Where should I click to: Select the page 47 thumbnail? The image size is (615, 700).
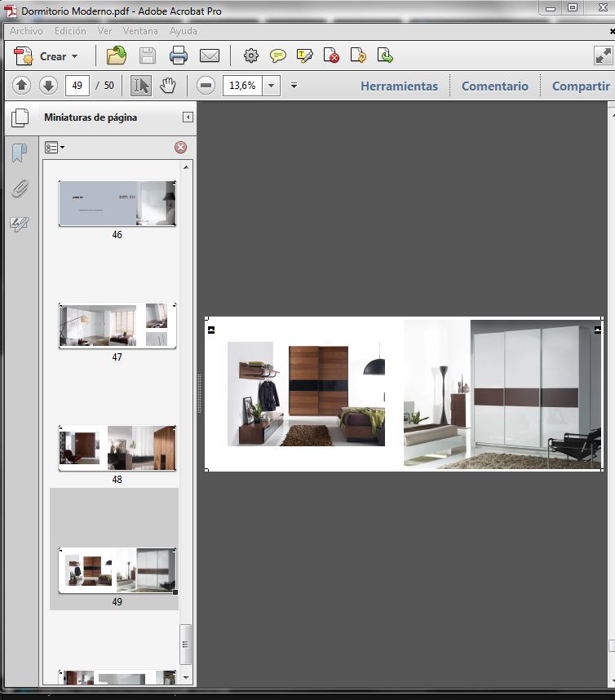pos(117,326)
